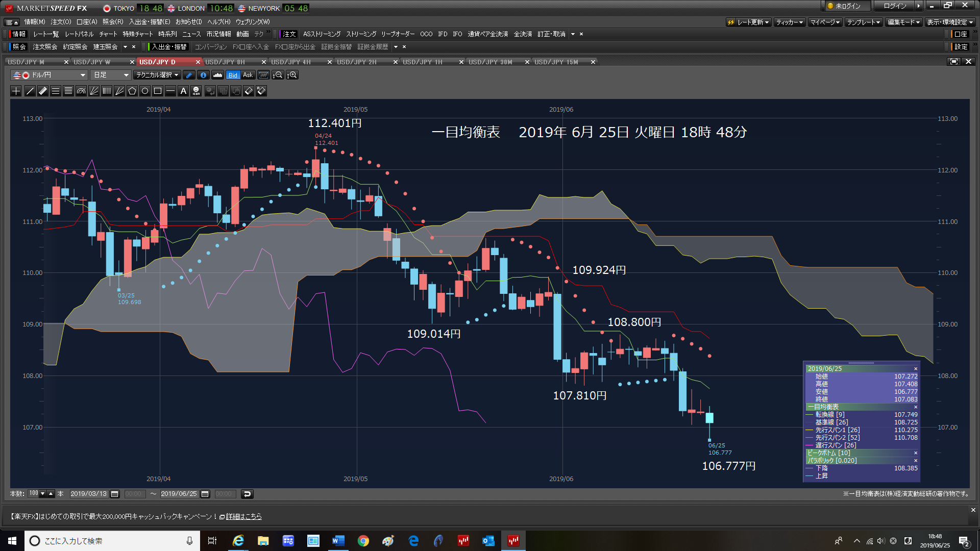Open the テンプレート dropdown
Image resolution: width=980 pixels, height=551 pixels.
click(x=864, y=22)
